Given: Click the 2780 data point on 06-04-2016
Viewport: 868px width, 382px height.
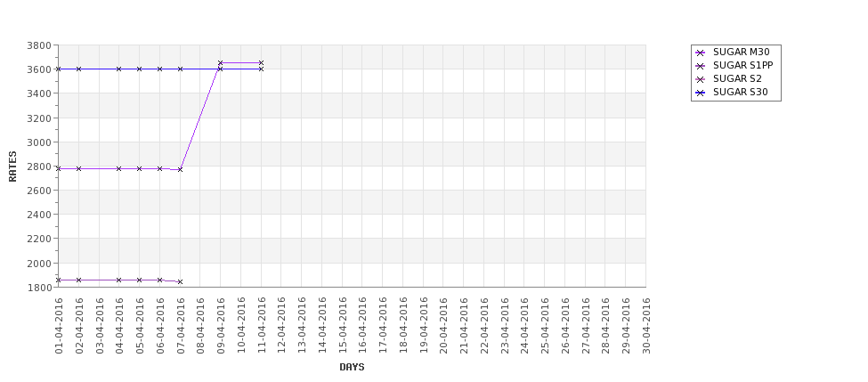Looking at the screenshot, I should [159, 168].
